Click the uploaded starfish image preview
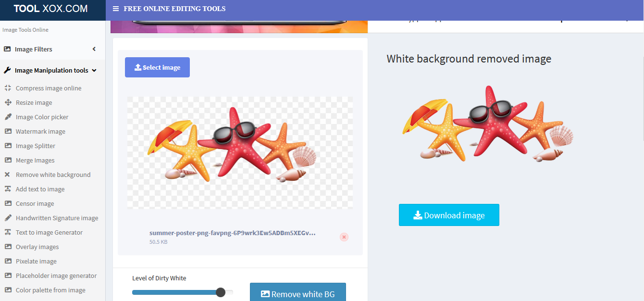This screenshot has width=644, height=301. click(240, 152)
